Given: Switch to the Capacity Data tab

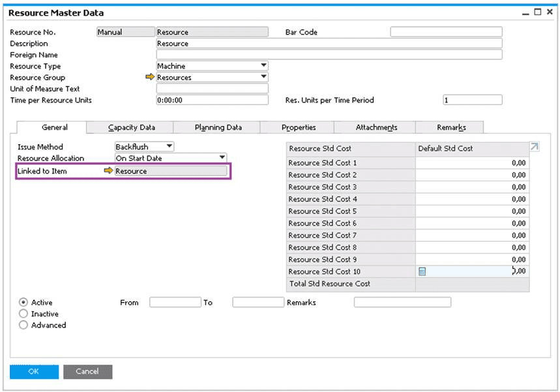Looking at the screenshot, I should [x=131, y=128].
